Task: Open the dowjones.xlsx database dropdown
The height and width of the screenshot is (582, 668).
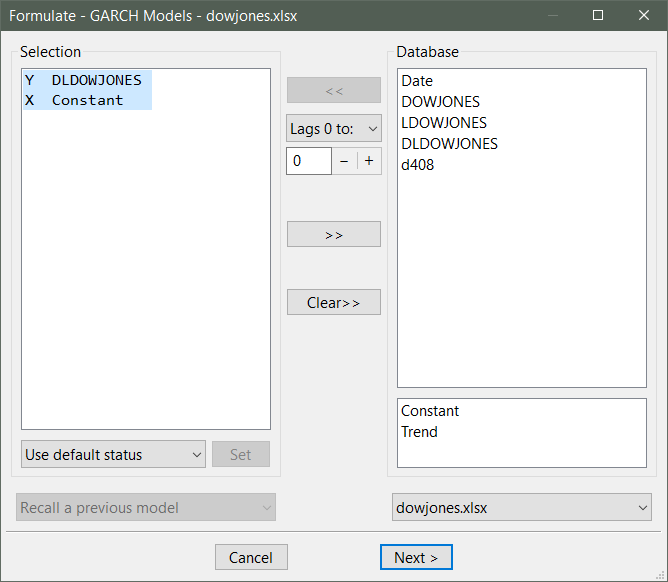Action: click(521, 507)
